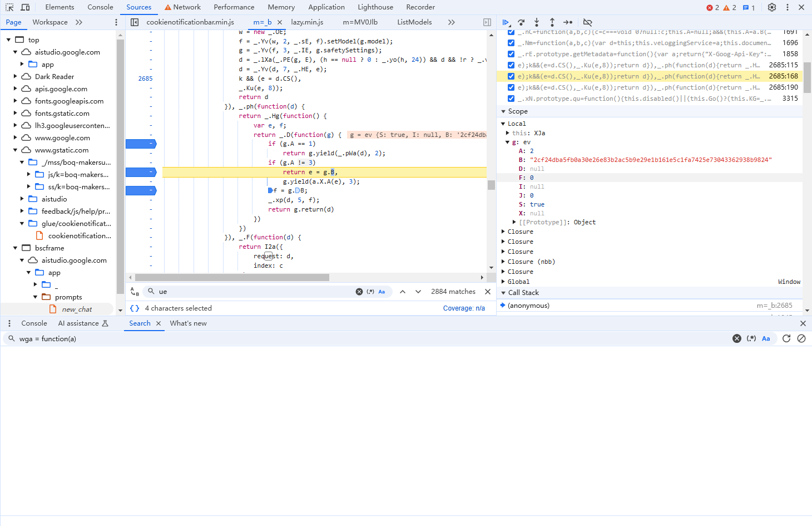Close the m=_b file tab
The width and height of the screenshot is (812, 526).
280,22
